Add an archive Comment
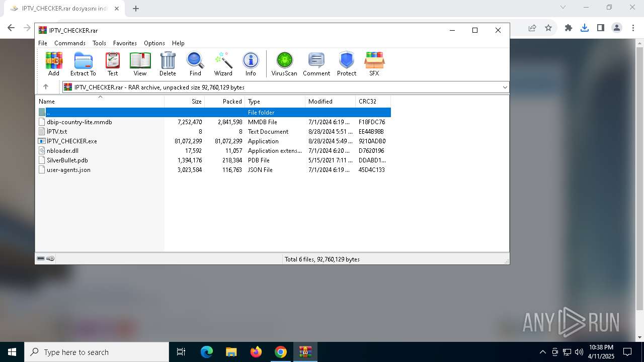This screenshot has width=644, height=362. [x=316, y=64]
